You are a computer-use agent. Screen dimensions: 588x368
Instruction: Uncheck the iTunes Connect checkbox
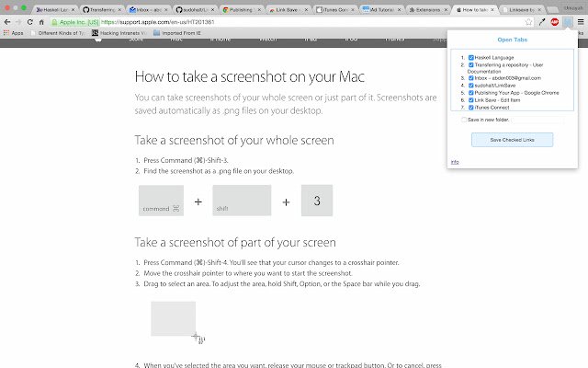pyautogui.click(x=471, y=108)
